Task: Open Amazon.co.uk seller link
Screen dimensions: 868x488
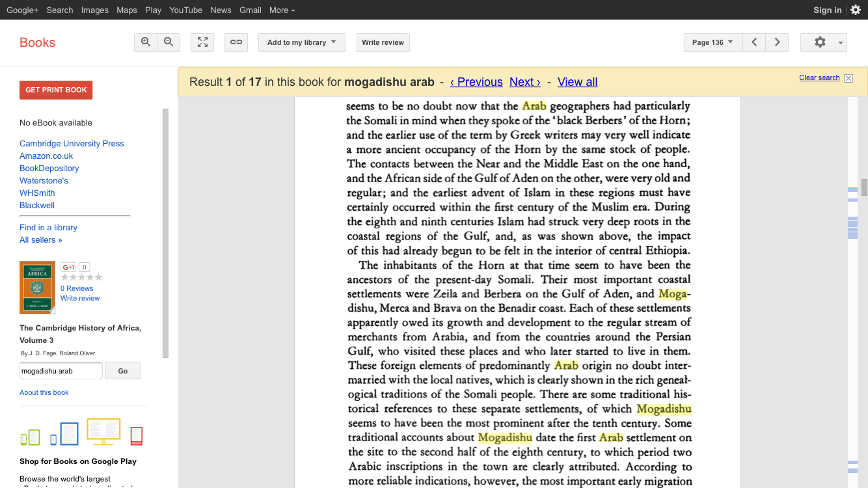Action: pyautogui.click(x=46, y=156)
